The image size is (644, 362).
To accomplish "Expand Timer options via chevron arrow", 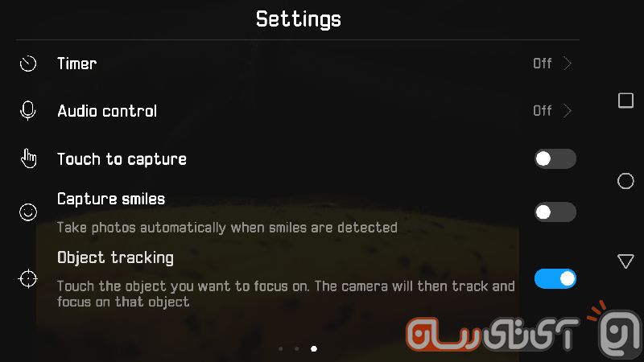I will (568, 64).
